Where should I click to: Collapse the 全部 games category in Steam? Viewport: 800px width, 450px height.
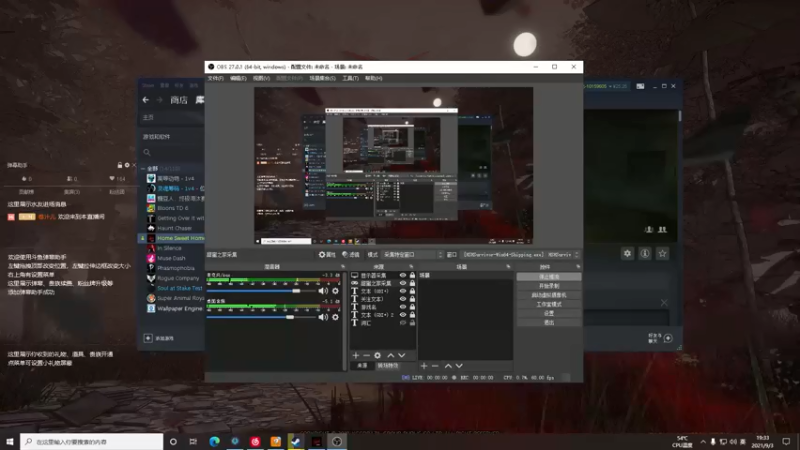pyautogui.click(x=143, y=168)
